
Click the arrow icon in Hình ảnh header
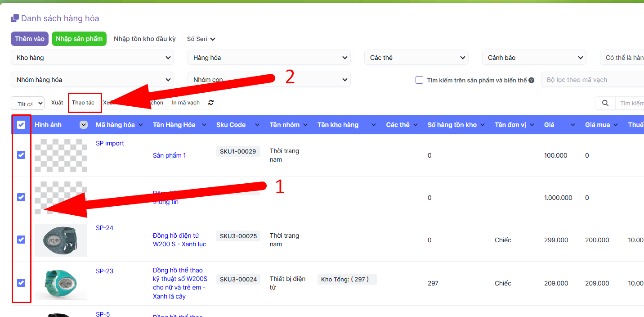(84, 125)
